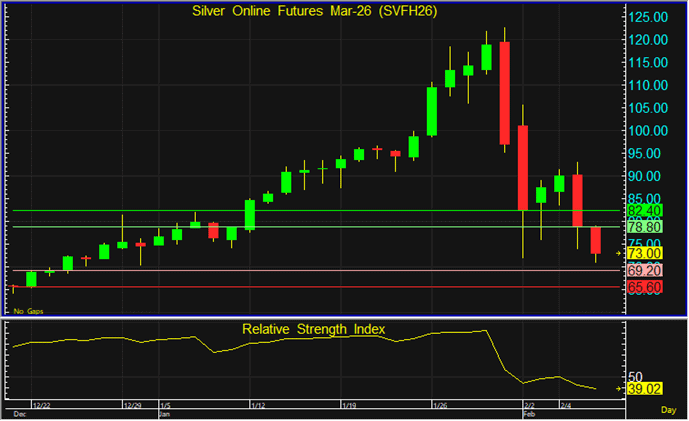This screenshot has height=421, width=689.
Task: Select the 1/12 date on time axis
Action: coord(257,405)
